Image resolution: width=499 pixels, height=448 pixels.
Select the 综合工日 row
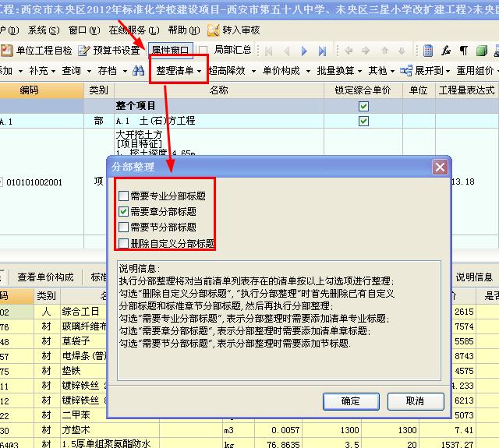click(80, 312)
